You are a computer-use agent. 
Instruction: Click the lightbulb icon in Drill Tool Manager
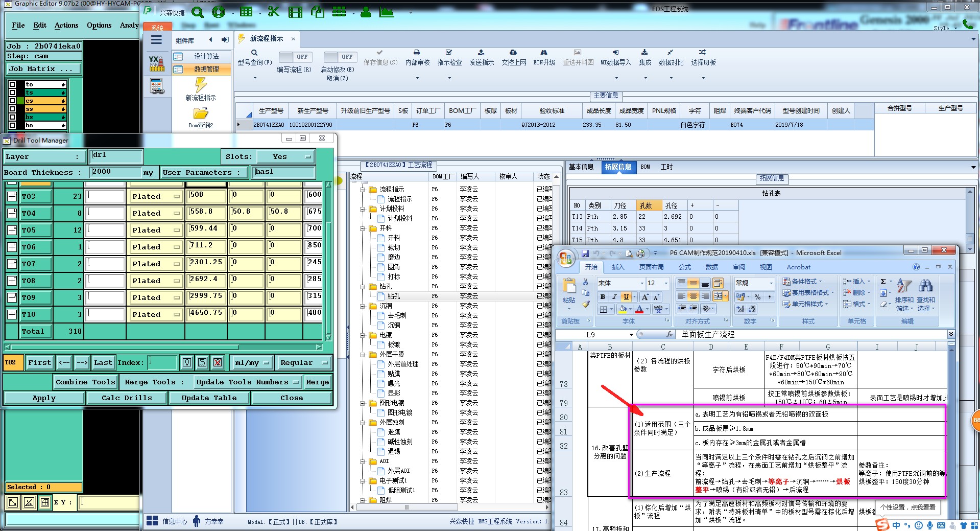point(187,362)
